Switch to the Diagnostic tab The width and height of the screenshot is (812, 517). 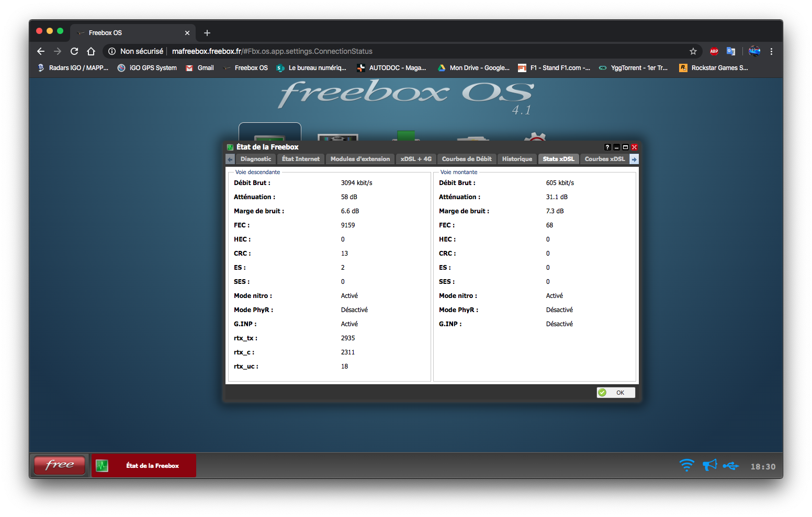tap(256, 159)
